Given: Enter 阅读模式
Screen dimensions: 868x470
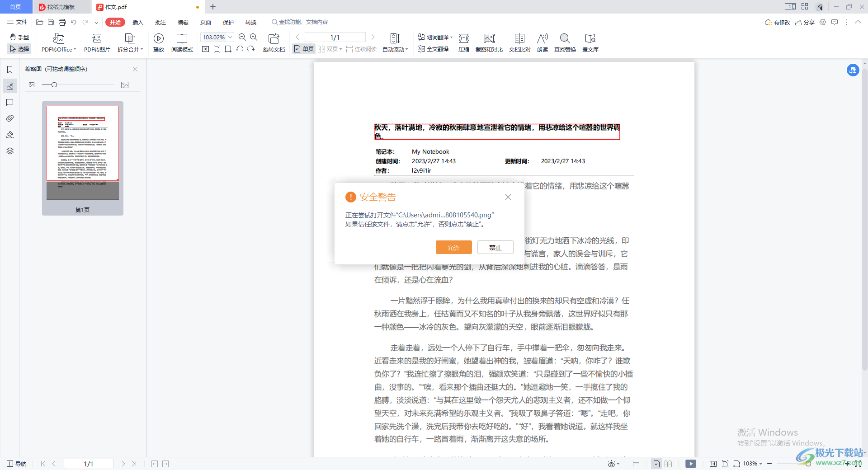Looking at the screenshot, I should (182, 43).
